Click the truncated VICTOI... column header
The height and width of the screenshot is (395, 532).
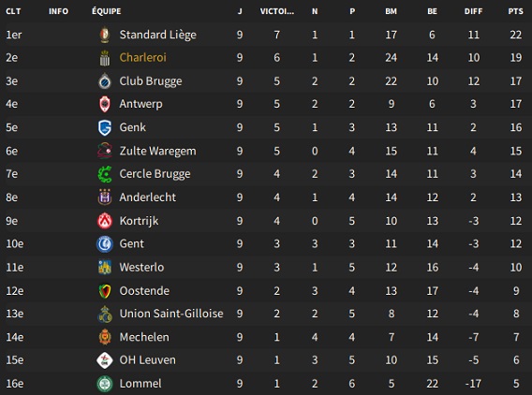tap(277, 11)
